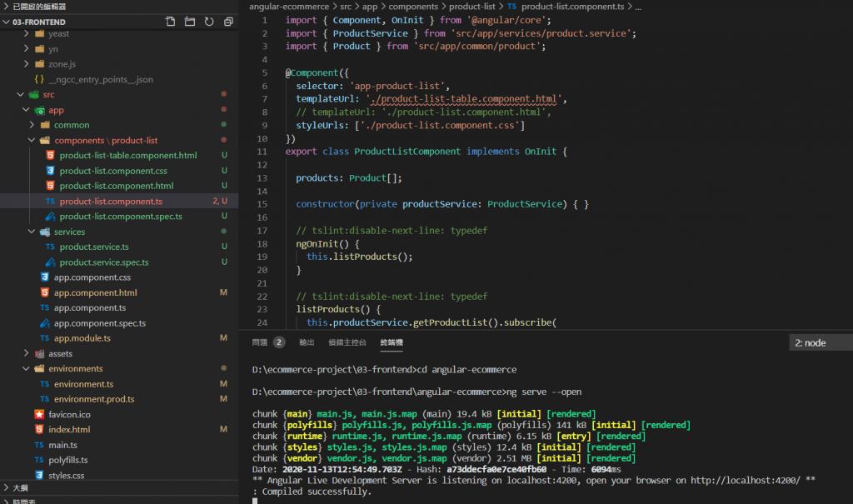Click the components breadcrumb segment
Image resolution: width=853 pixels, height=504 pixels.
(x=413, y=7)
